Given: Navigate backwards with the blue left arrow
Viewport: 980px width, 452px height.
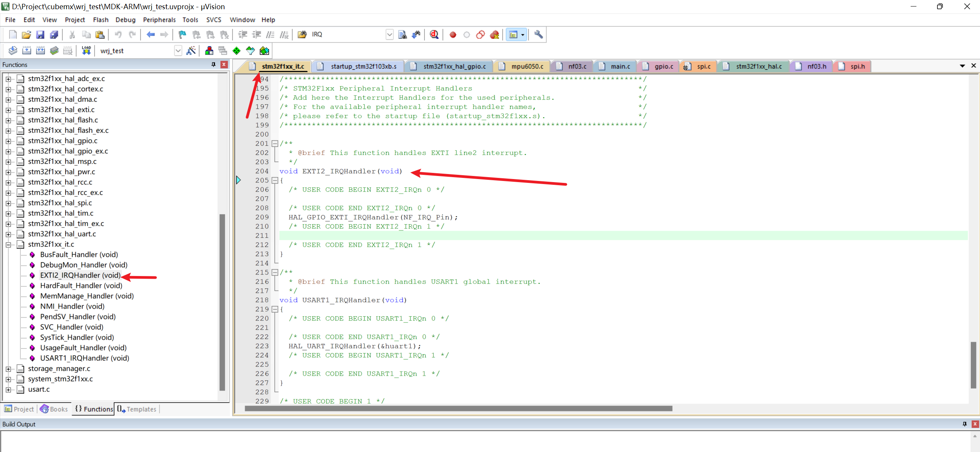Looking at the screenshot, I should point(151,35).
